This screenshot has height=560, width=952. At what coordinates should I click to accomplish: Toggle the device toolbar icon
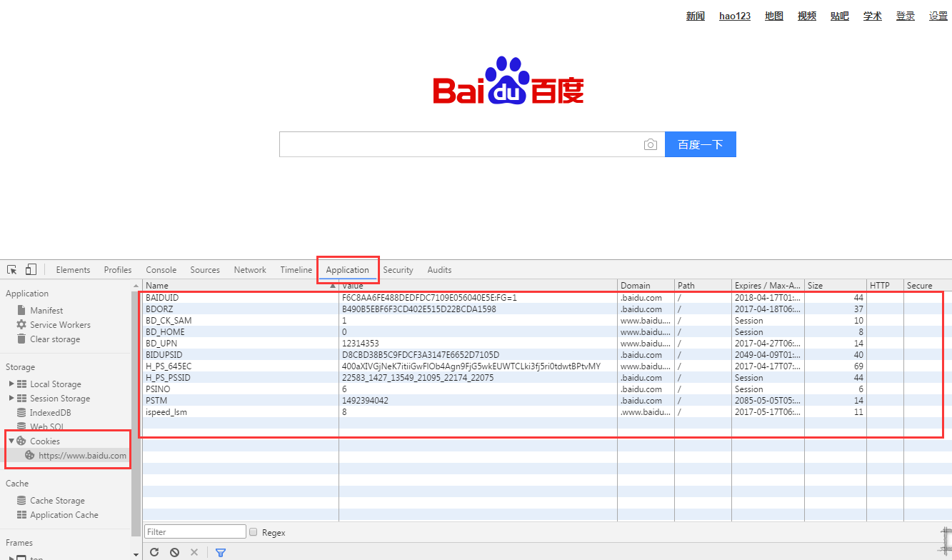pyautogui.click(x=31, y=269)
